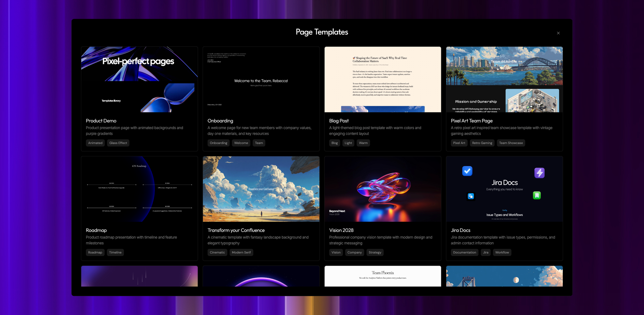Select the Cinematic tag
The height and width of the screenshot is (315, 644).
click(217, 252)
